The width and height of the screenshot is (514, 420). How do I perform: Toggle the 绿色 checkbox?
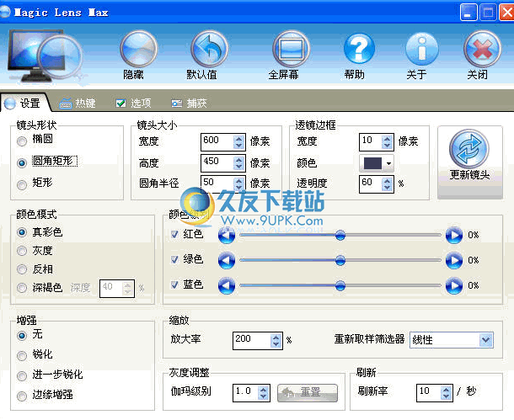point(174,259)
